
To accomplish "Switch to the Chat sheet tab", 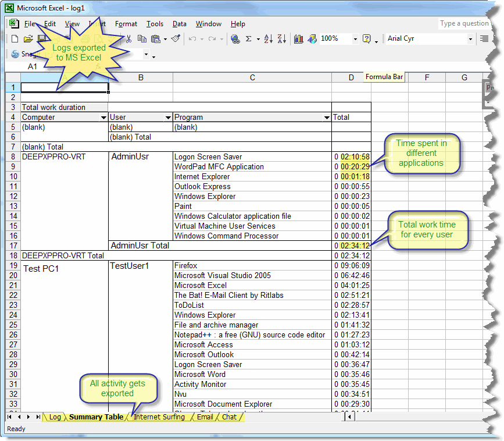I will (x=229, y=417).
